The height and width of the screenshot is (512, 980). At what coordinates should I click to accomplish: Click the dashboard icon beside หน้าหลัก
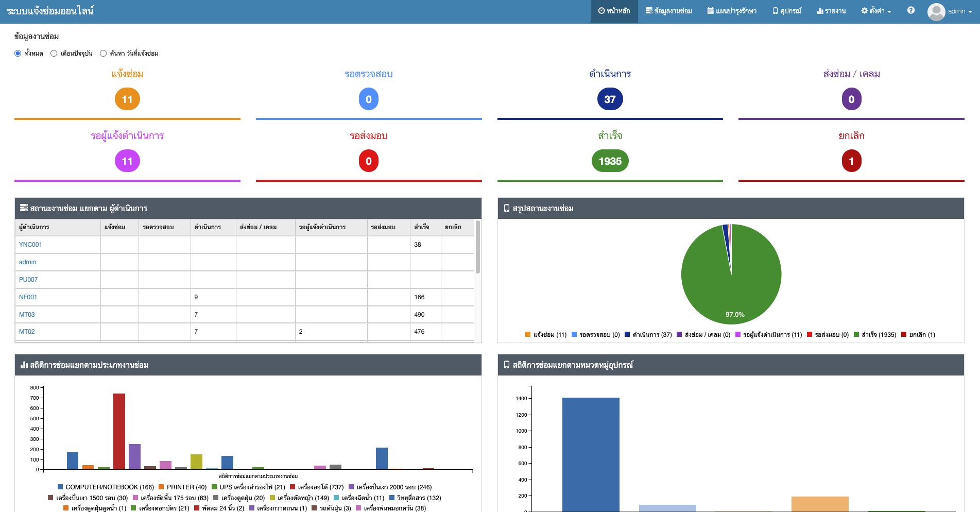[x=601, y=11]
